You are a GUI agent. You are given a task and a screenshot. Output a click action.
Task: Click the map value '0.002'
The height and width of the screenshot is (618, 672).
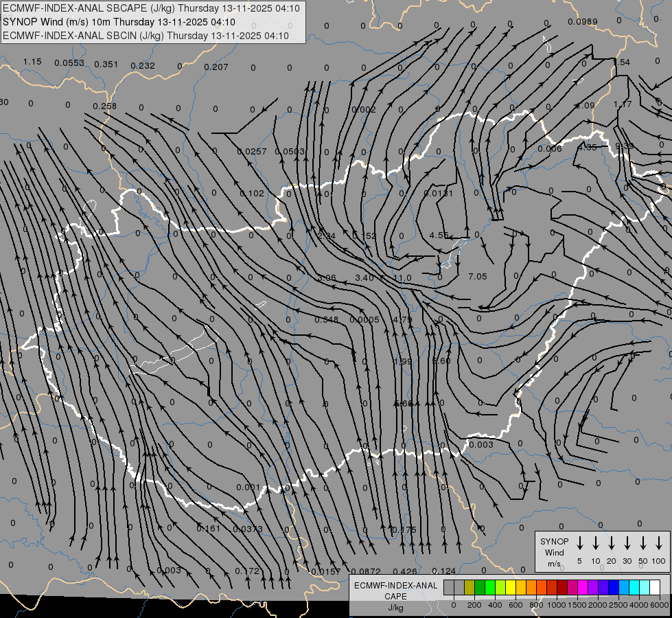(363, 110)
